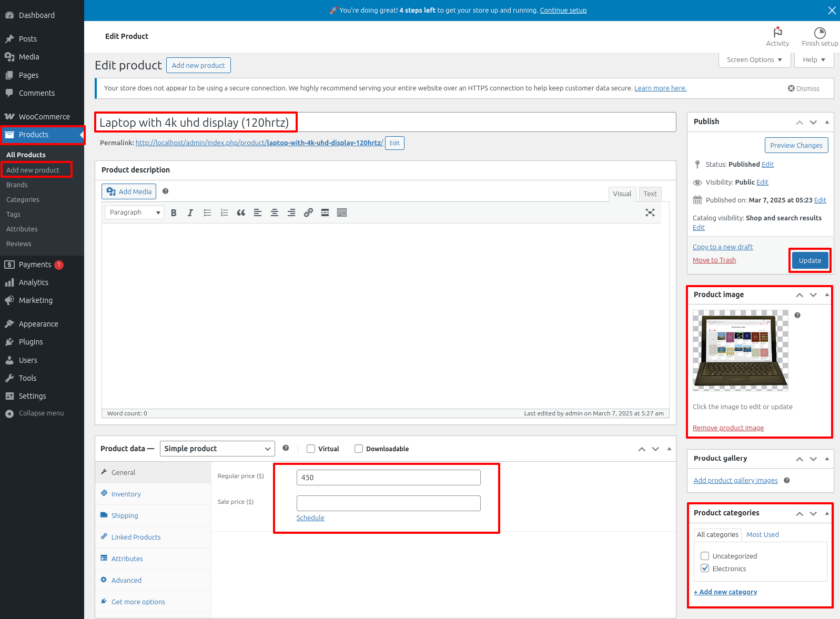Enable the Downloadable product checkbox

(359, 449)
